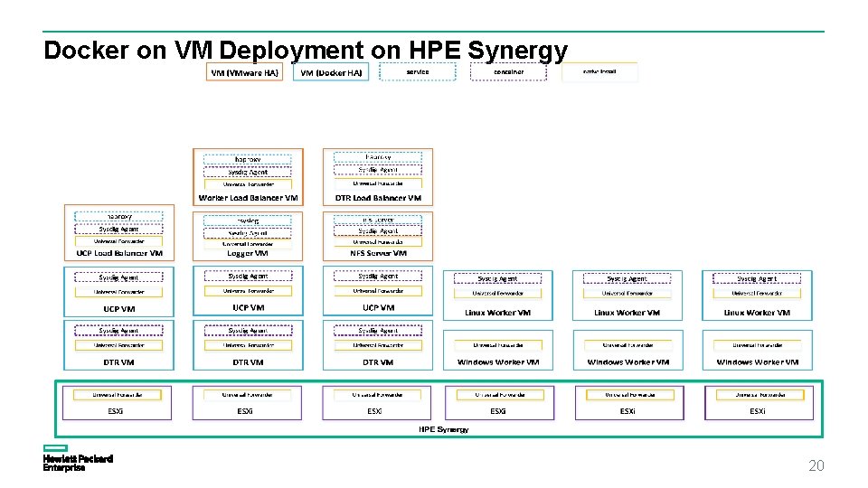
Task: Click the 'Logger VM' label
Action: [x=248, y=253]
